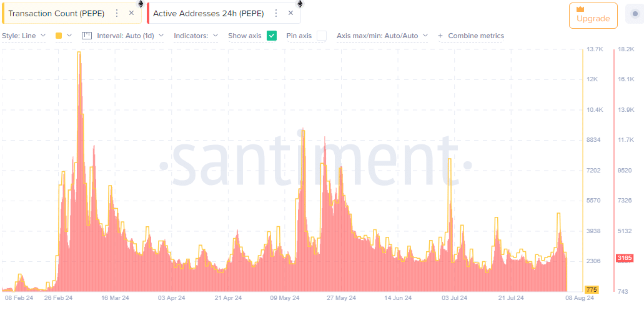
Task: Click the 16.1K red axis tick label
Action: point(625,79)
